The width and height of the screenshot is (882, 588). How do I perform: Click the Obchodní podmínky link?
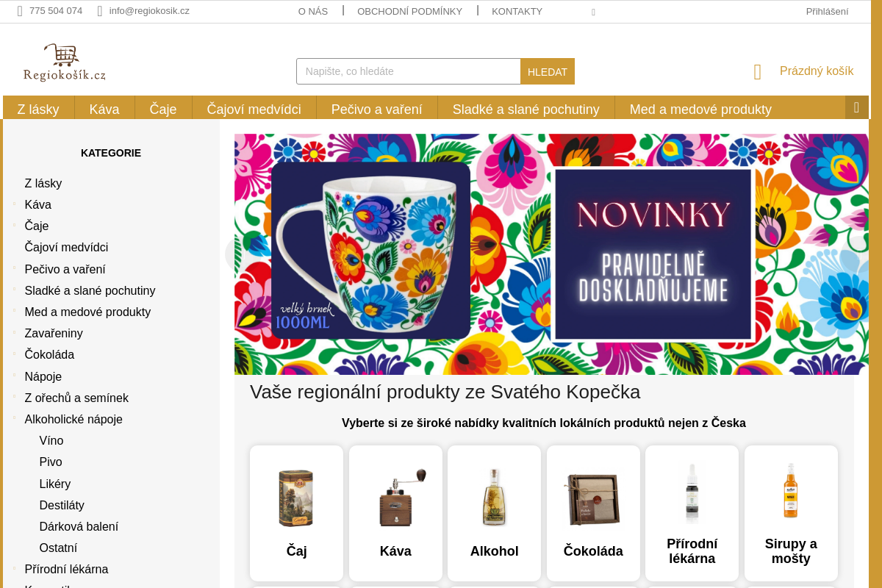click(x=409, y=11)
